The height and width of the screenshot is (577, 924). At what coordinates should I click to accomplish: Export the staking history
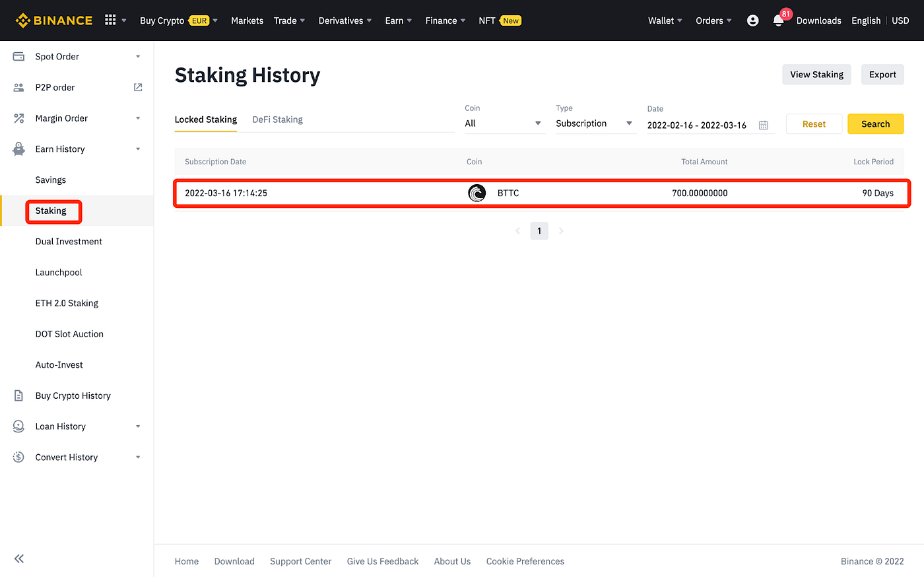pyautogui.click(x=882, y=74)
